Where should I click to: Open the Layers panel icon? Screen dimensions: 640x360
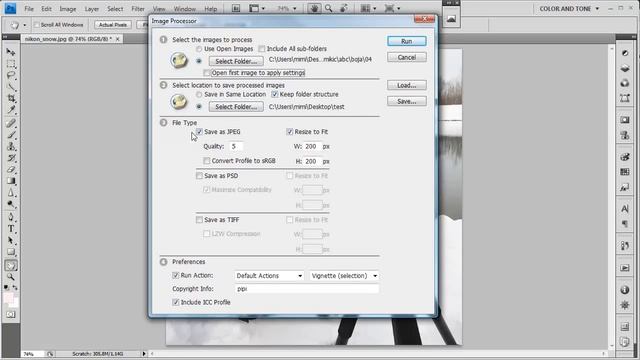(x=624, y=68)
